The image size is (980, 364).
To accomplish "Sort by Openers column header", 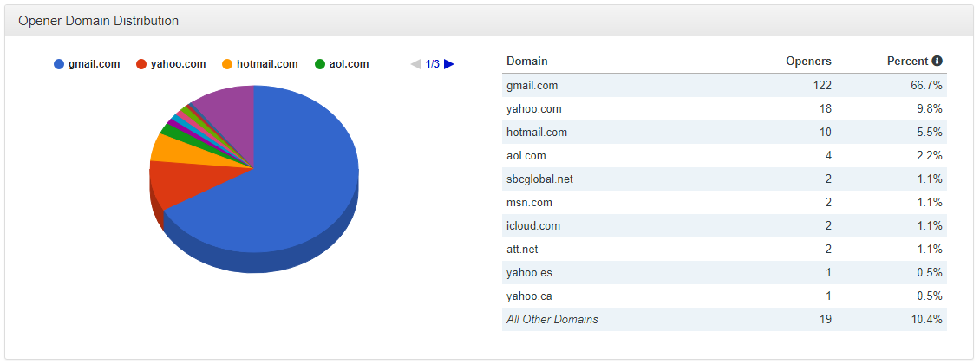I will (x=808, y=62).
